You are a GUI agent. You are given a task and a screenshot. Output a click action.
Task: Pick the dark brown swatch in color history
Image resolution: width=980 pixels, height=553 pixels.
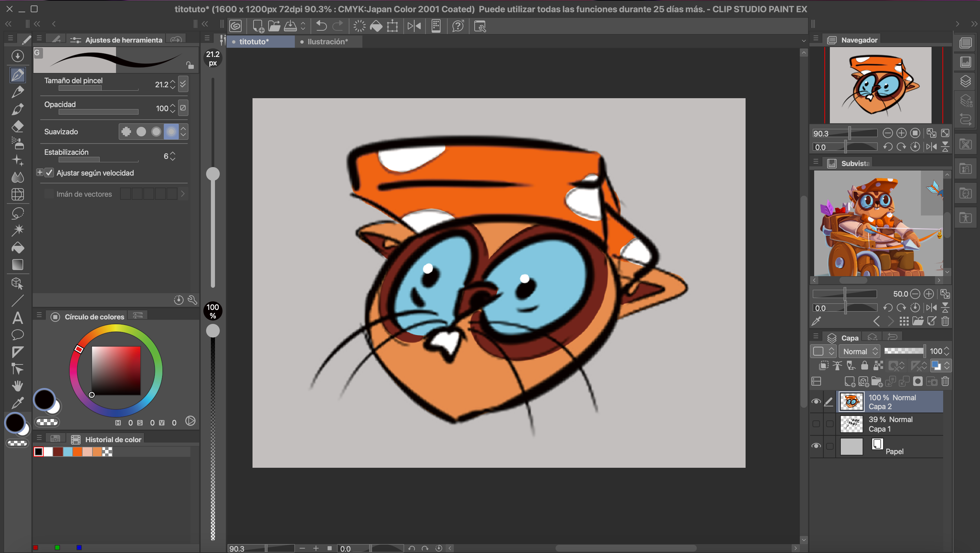pos(58,451)
